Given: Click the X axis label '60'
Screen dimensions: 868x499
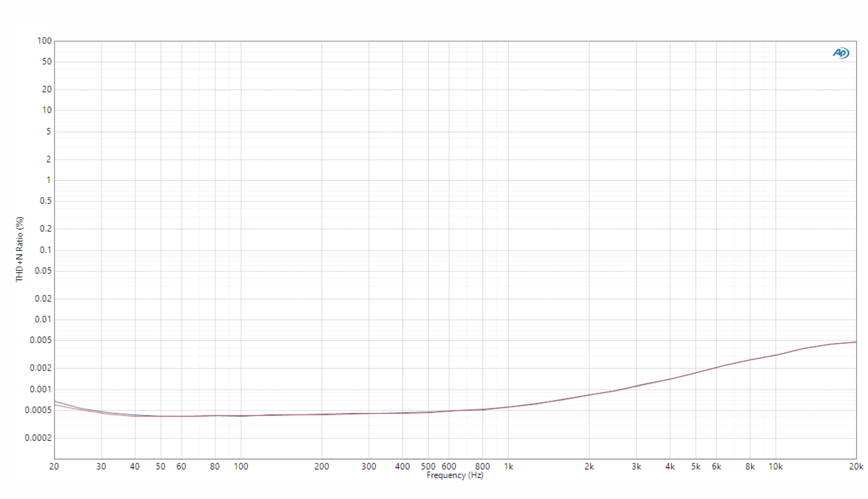Looking at the screenshot, I should pyautogui.click(x=181, y=466).
